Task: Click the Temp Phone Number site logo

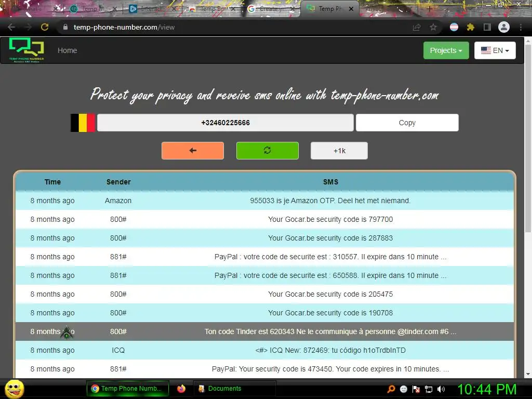Action: [26, 50]
